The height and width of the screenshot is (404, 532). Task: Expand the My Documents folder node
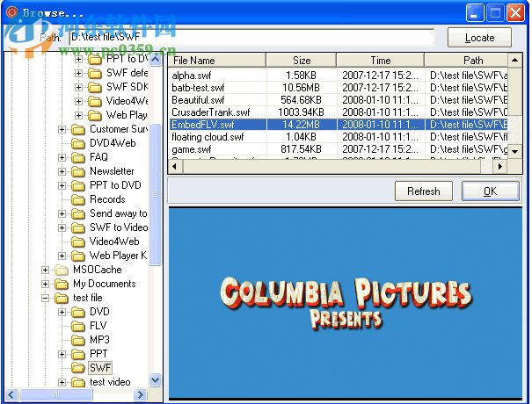point(45,284)
